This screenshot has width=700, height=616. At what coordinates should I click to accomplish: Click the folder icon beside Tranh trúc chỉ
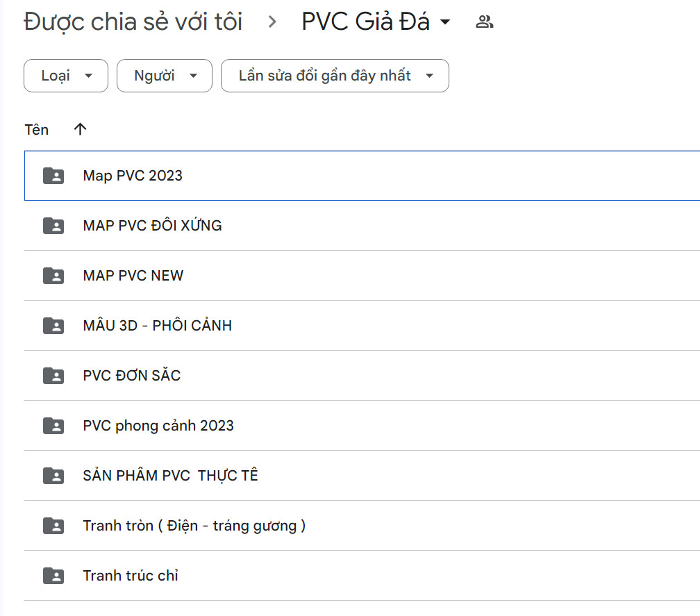[x=53, y=576]
